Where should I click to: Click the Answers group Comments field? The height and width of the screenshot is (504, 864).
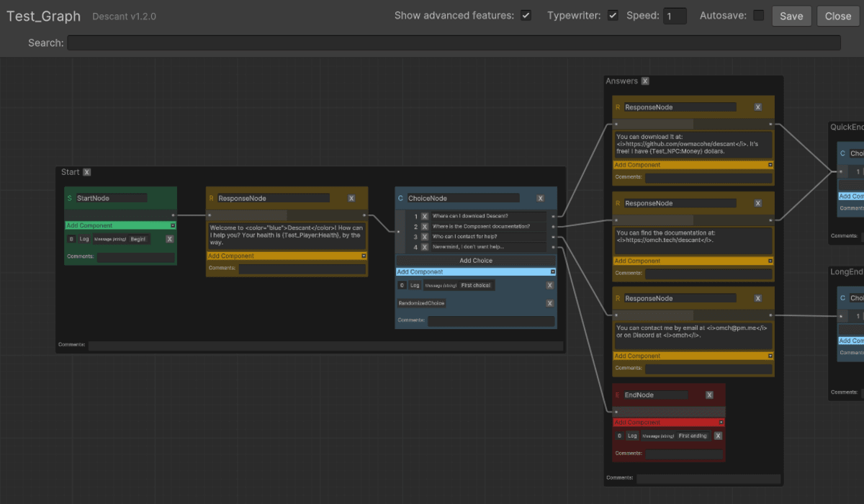708,478
